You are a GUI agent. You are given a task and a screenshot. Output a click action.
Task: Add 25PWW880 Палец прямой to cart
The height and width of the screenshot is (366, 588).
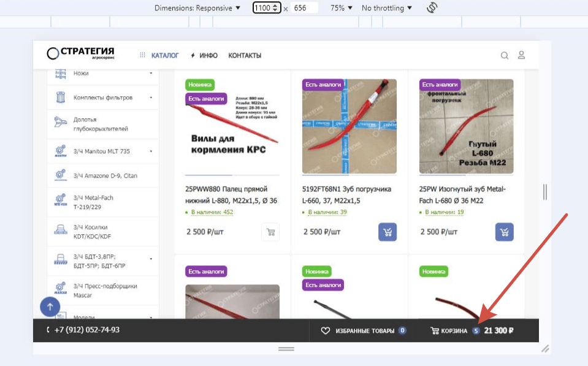pyautogui.click(x=270, y=232)
